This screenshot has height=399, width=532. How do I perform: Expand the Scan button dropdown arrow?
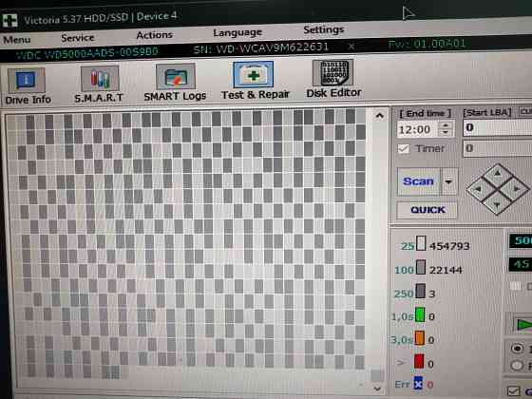click(x=448, y=181)
